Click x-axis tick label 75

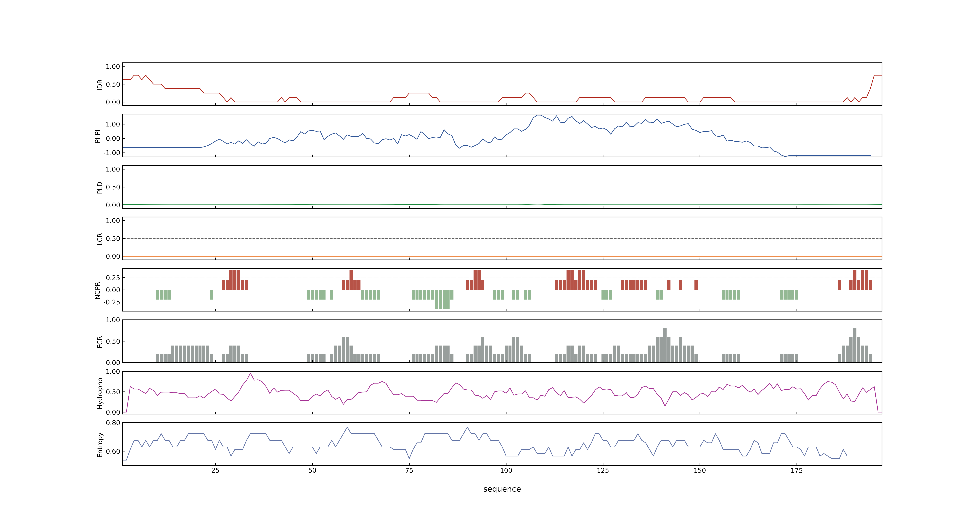point(409,470)
